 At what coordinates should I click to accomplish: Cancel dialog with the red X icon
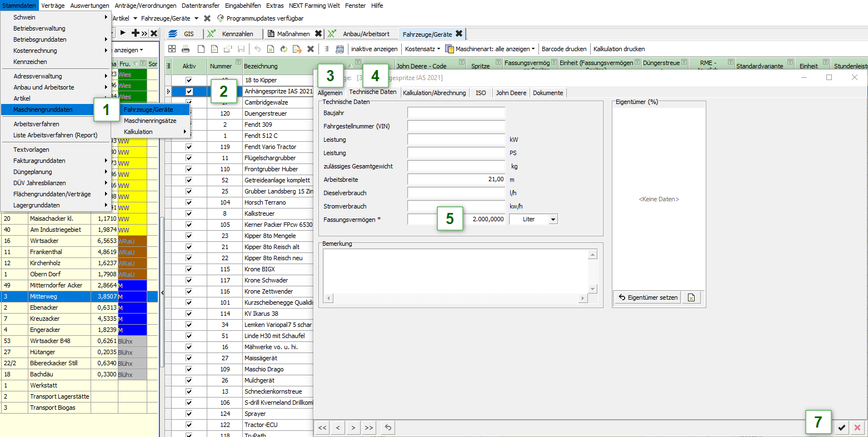coord(857,428)
